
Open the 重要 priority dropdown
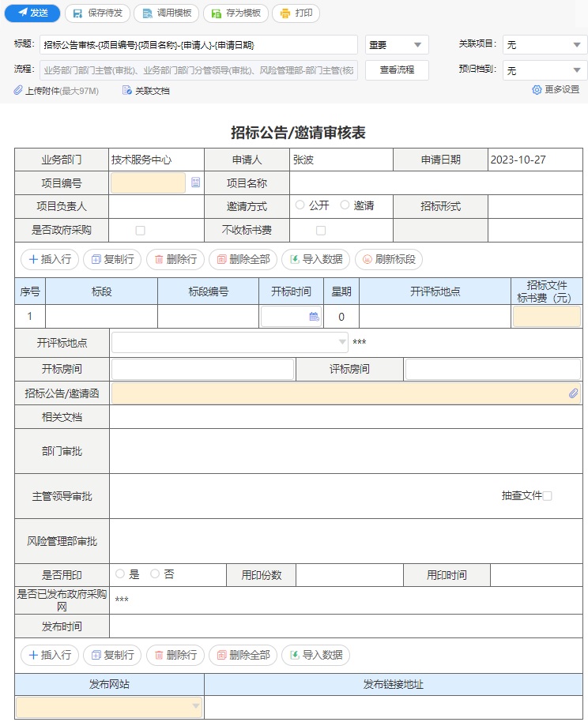pos(397,45)
